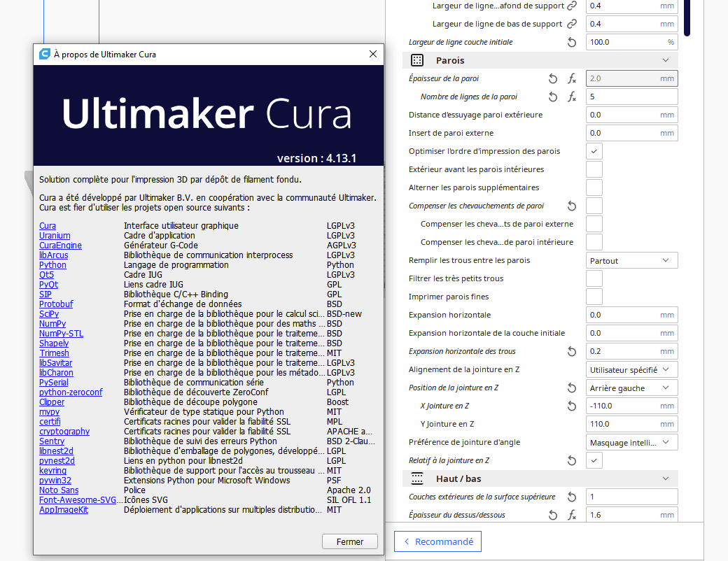This screenshot has width=728, height=561.
Task: Close the À propos de Ultimaker Cura dialog
Action: (373, 54)
